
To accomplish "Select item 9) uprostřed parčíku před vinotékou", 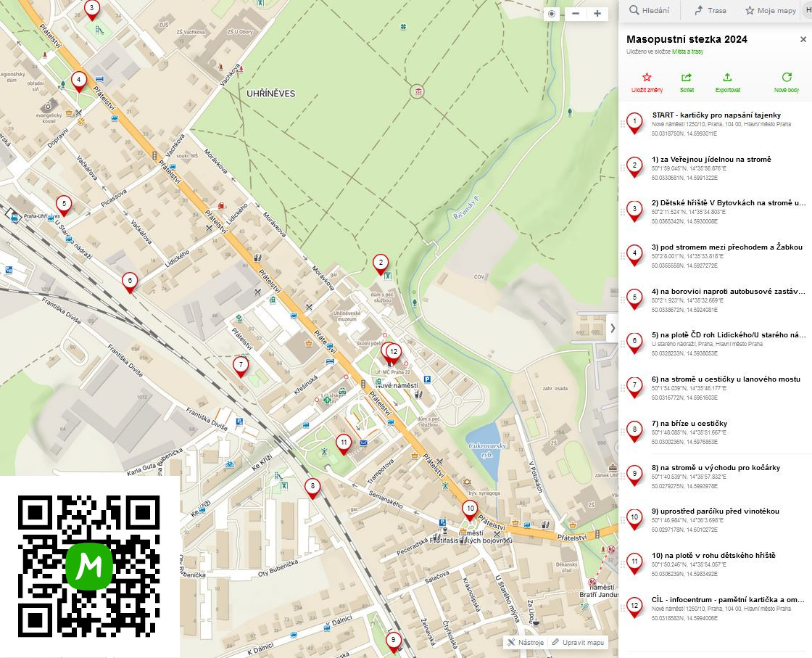I will (x=715, y=520).
